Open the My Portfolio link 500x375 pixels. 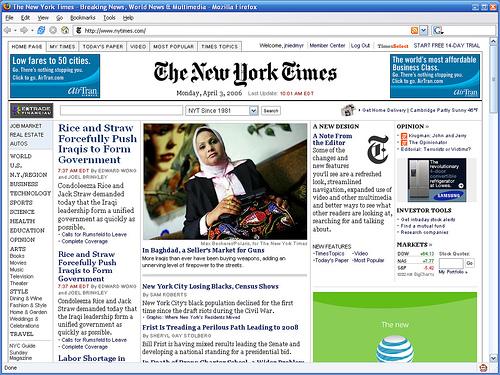(x=453, y=272)
